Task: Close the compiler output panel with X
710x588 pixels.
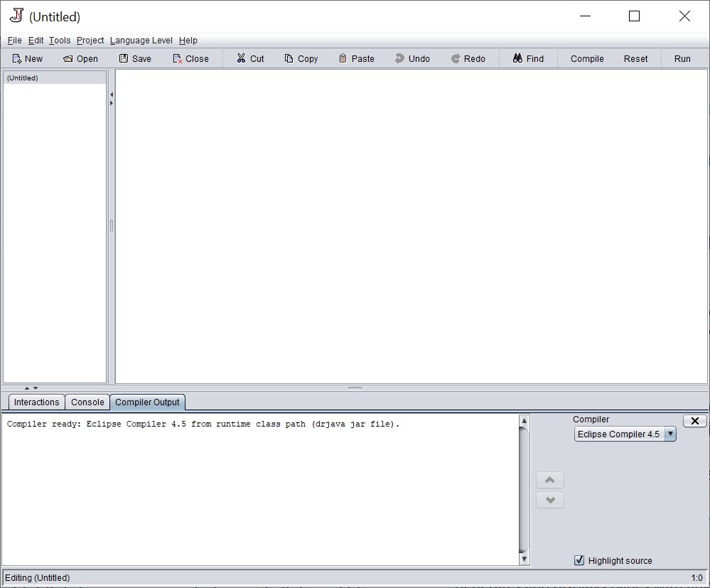Action: (694, 421)
